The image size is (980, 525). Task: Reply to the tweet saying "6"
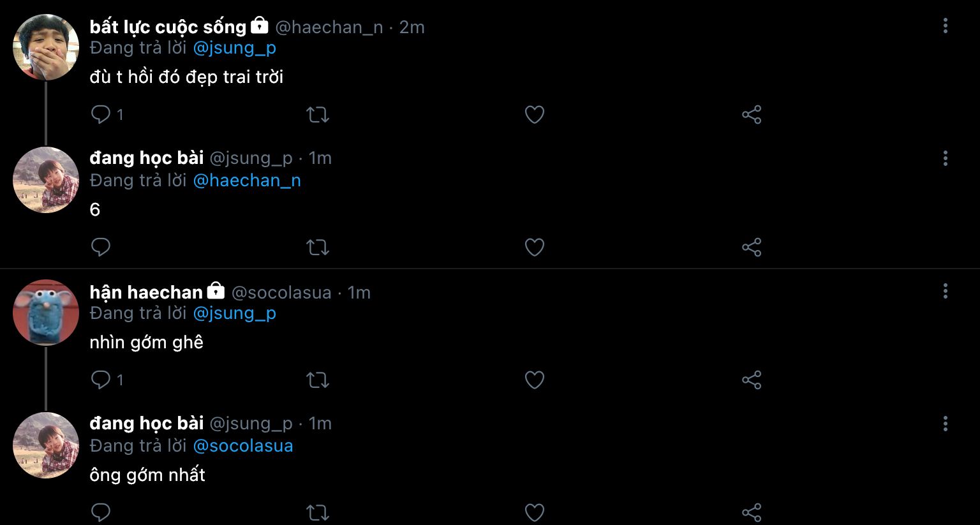tap(101, 247)
